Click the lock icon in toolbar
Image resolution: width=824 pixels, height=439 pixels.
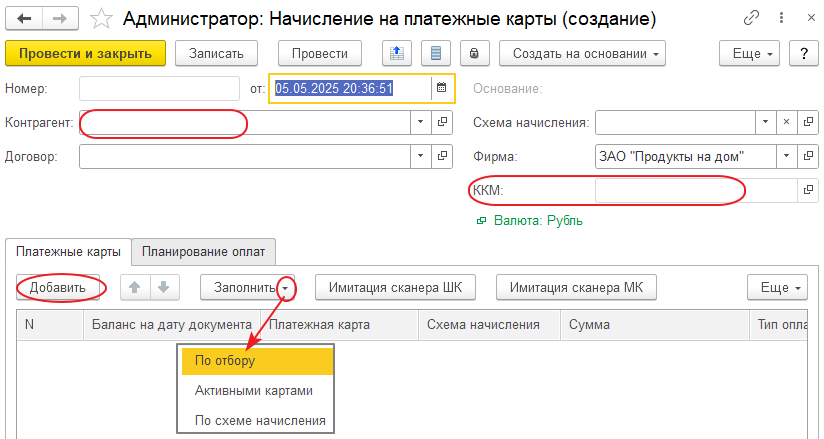pos(474,54)
